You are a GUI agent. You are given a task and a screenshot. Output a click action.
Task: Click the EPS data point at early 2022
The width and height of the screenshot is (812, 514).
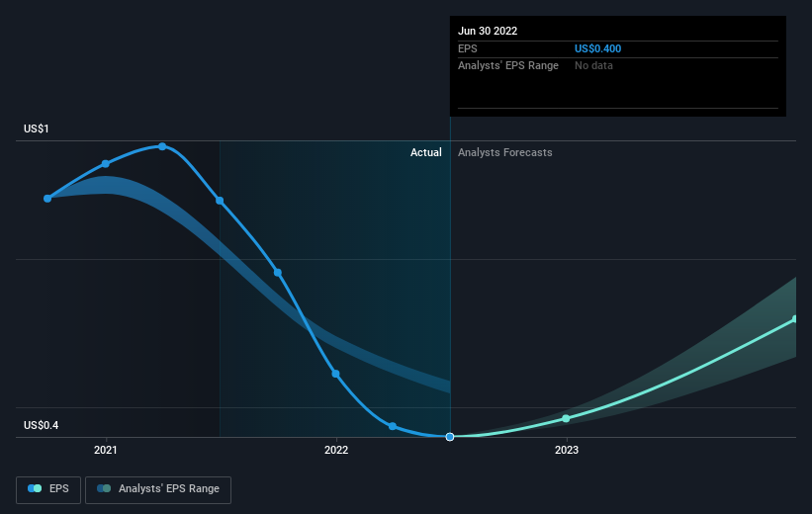pyautogui.click(x=335, y=374)
